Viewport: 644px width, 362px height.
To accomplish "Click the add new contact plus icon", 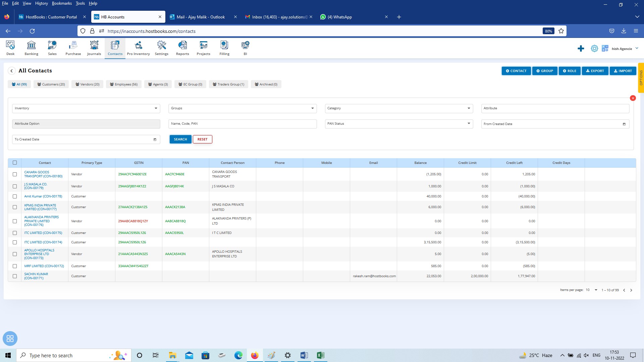I will pyautogui.click(x=581, y=49).
